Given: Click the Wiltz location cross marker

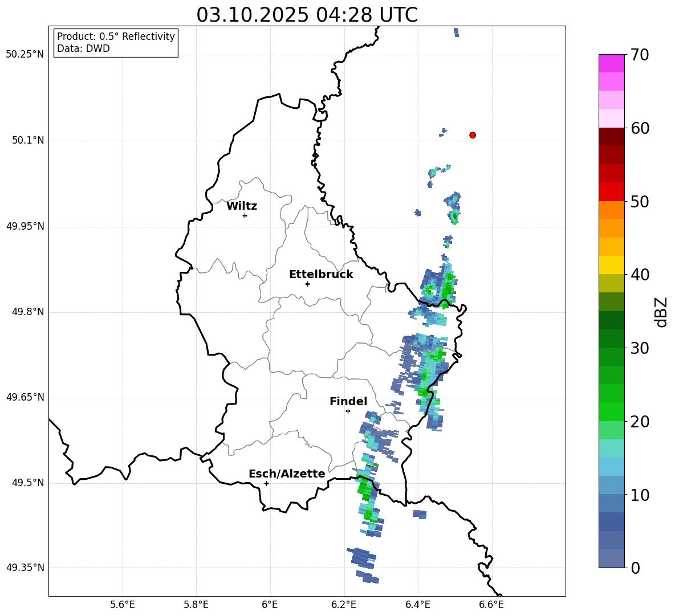Looking at the screenshot, I should coord(245,215).
